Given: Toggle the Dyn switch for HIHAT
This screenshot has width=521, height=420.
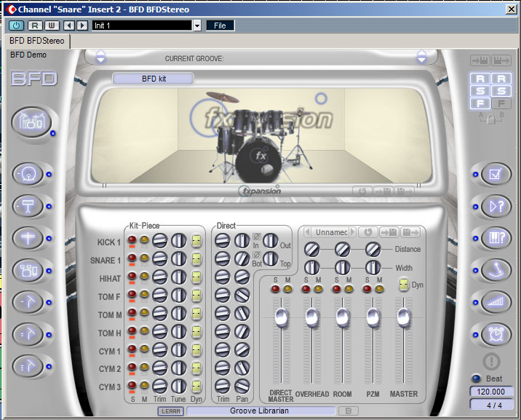Looking at the screenshot, I should [x=196, y=277].
